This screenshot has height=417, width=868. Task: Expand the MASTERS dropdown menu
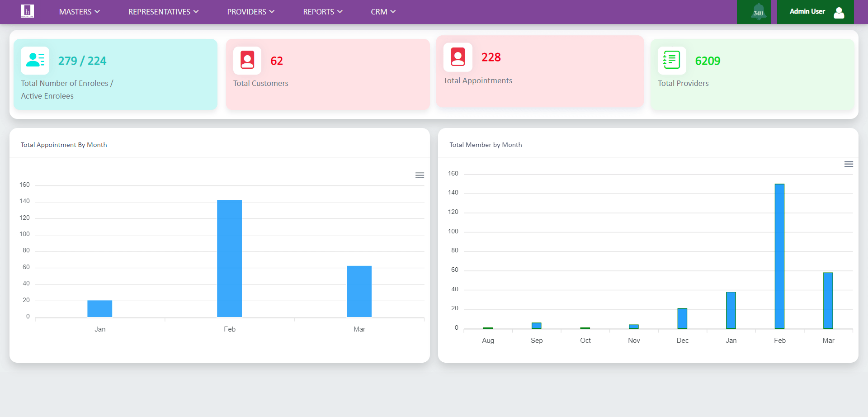(x=79, y=12)
